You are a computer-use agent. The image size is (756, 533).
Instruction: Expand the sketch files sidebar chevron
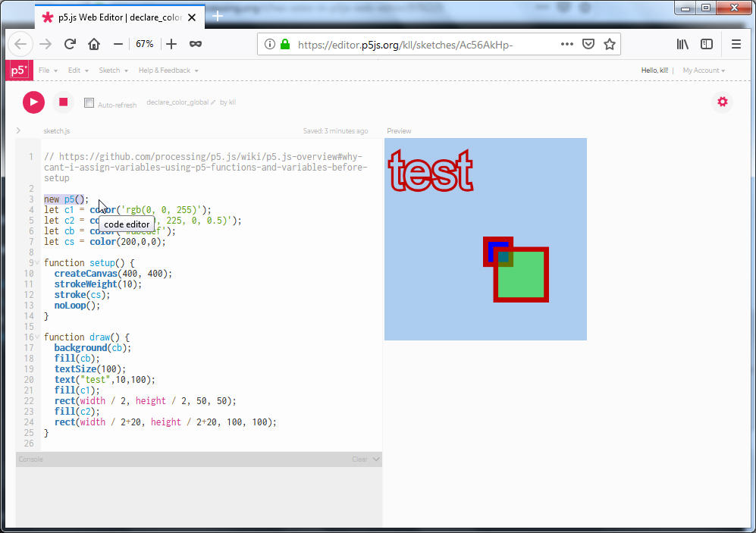click(18, 130)
